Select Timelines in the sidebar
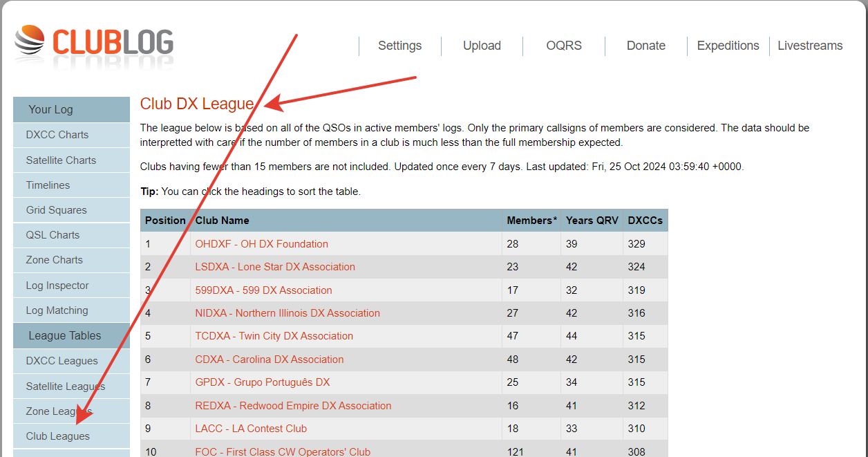Screen dimensions: 868x457 click(x=71, y=185)
